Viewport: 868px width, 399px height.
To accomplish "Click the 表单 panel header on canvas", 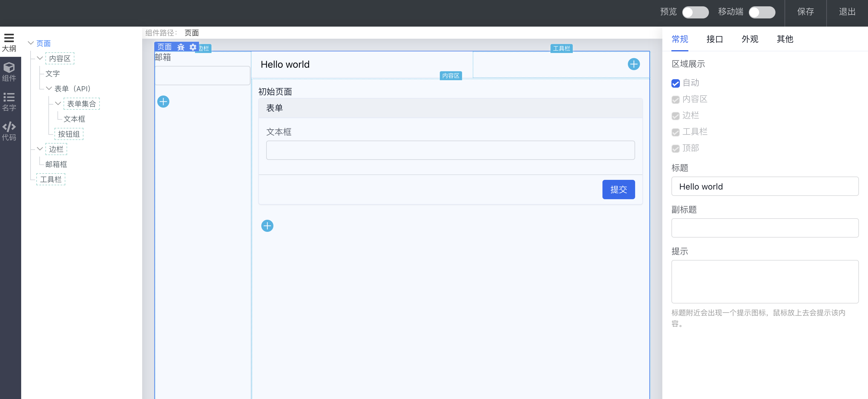I will pos(450,108).
